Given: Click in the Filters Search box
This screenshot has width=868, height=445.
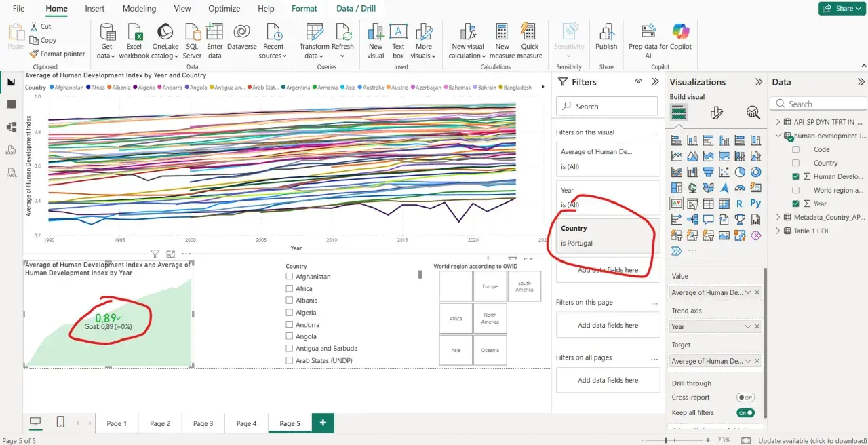Looking at the screenshot, I should coord(607,107).
